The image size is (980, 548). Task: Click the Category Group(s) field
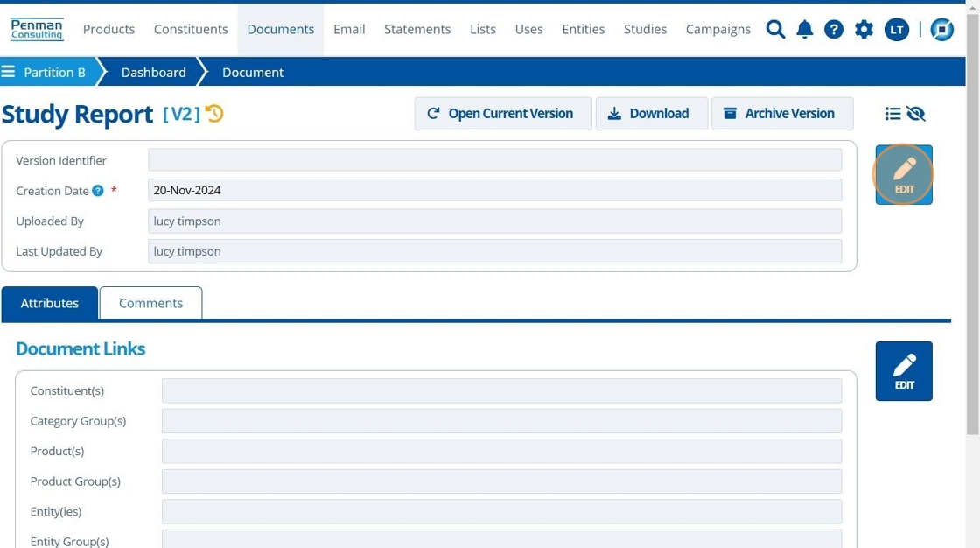(501, 421)
